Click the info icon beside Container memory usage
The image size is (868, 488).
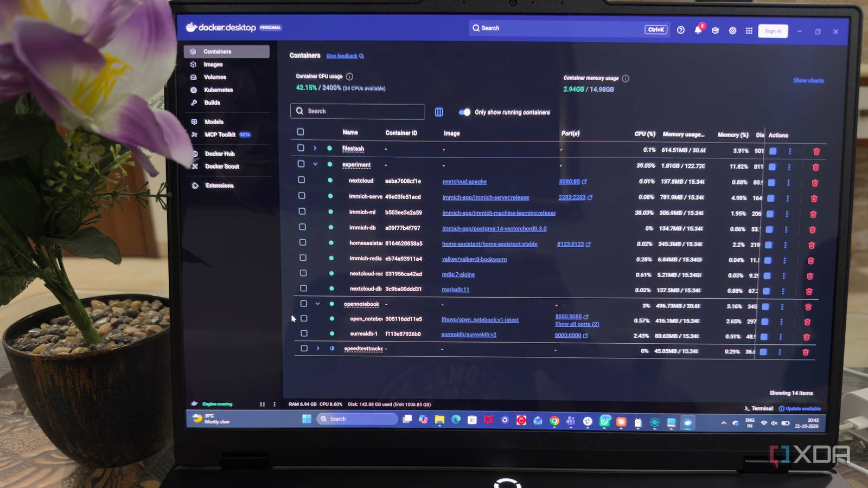click(x=626, y=79)
